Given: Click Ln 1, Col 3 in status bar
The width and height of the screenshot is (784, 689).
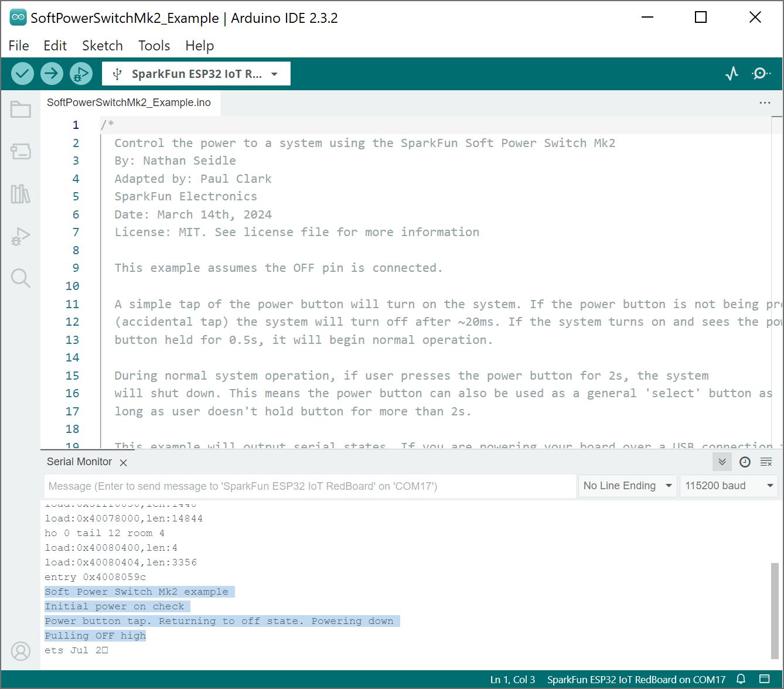Looking at the screenshot, I should [513, 680].
